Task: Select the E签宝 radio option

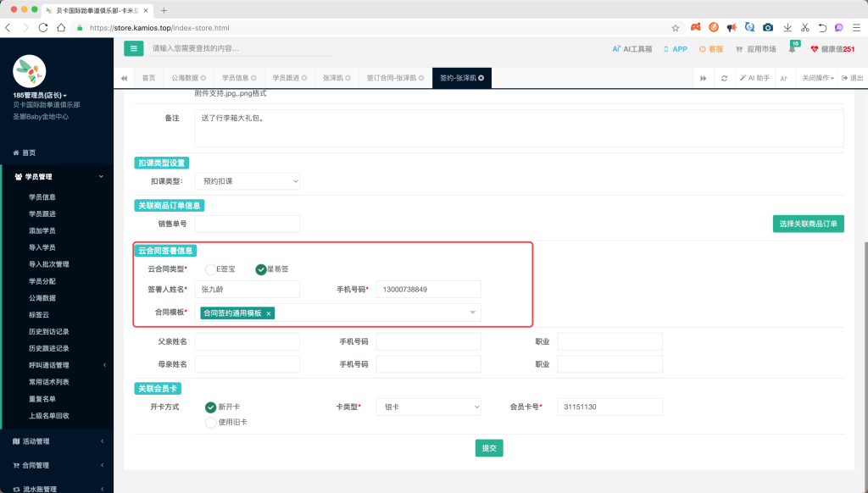Action: (x=210, y=269)
